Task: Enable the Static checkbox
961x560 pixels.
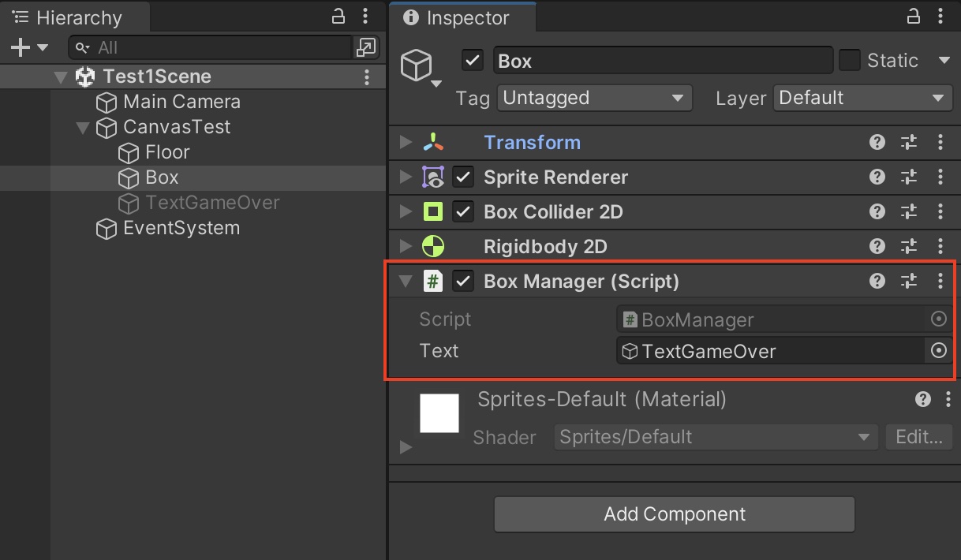Action: (850, 61)
